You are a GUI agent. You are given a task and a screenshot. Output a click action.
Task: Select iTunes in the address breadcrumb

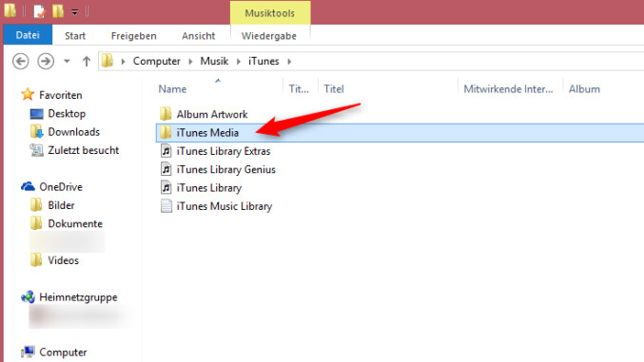click(x=263, y=61)
